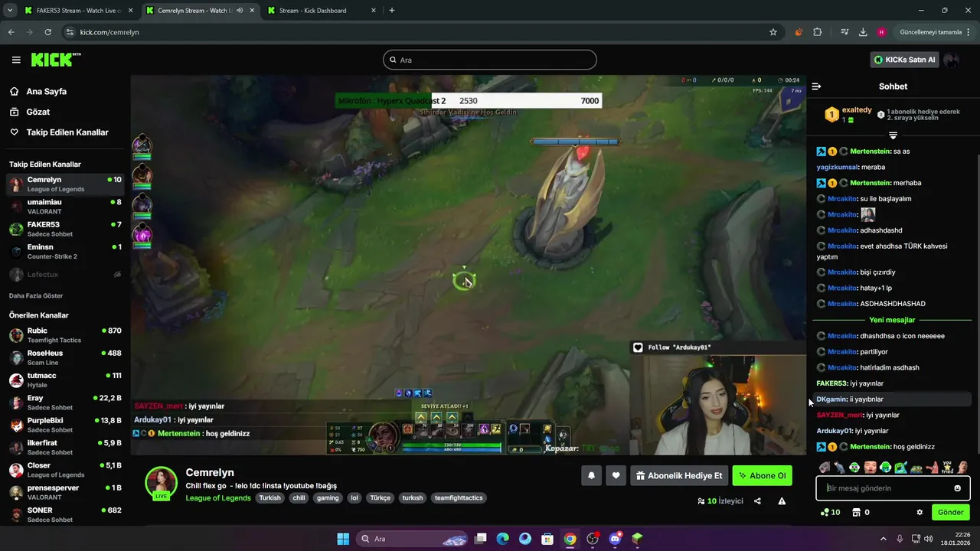The width and height of the screenshot is (980, 551).
Task: Open the browser downloads icon
Action: tap(863, 32)
